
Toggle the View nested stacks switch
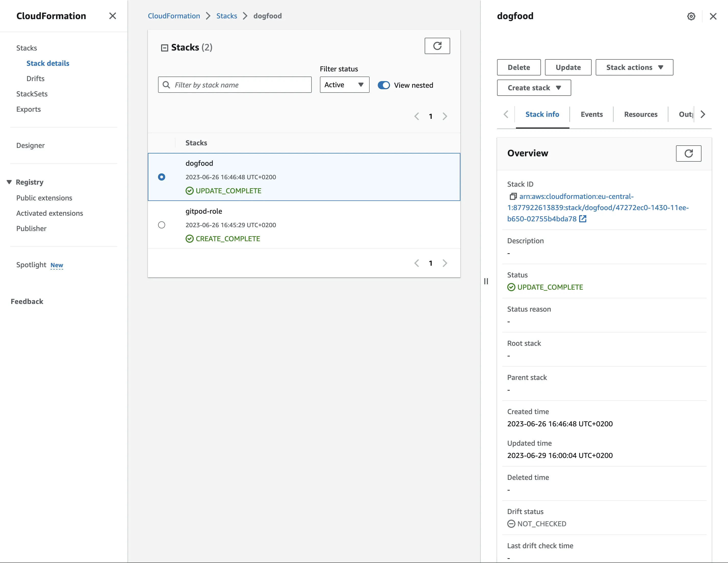pos(383,85)
